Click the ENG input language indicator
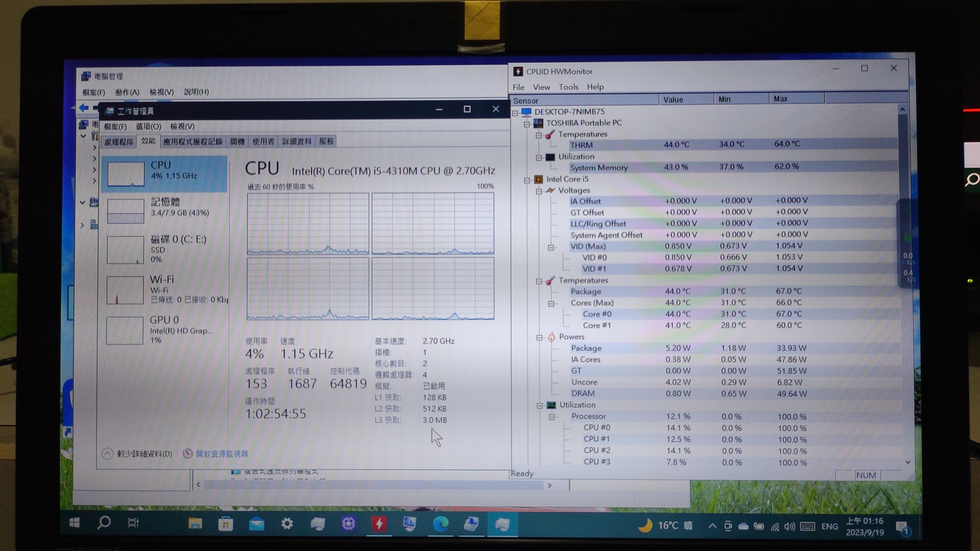 pyautogui.click(x=829, y=527)
